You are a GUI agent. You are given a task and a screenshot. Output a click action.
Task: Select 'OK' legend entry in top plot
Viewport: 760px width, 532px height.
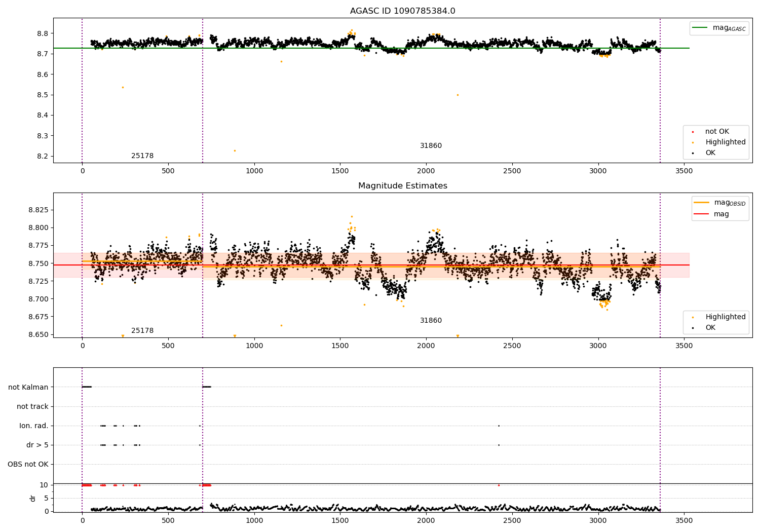(710, 153)
